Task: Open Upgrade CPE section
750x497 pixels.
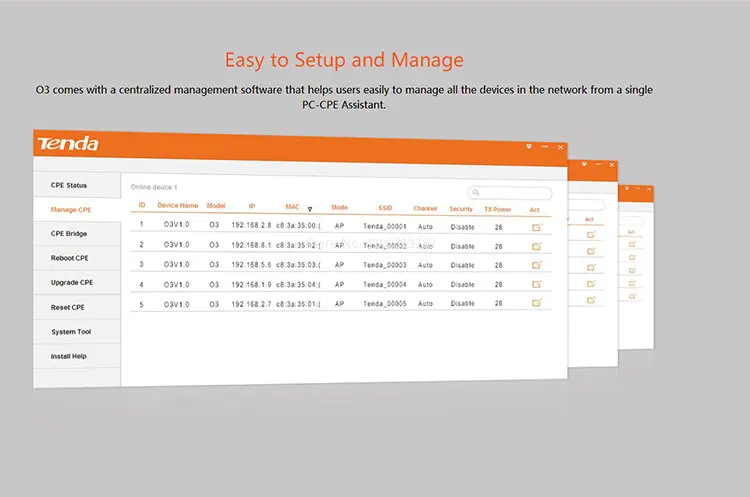Action: (71, 282)
